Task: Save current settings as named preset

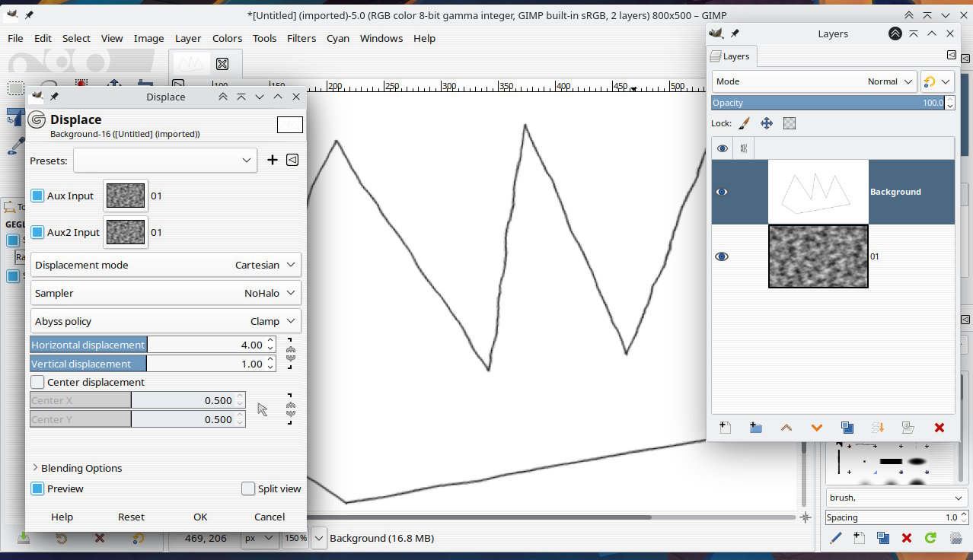Action: 273,160
